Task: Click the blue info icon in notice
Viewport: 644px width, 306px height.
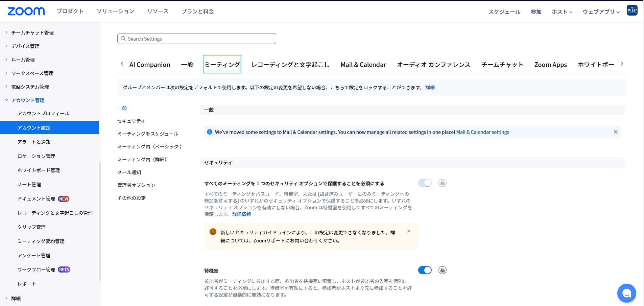Action: pos(210,132)
